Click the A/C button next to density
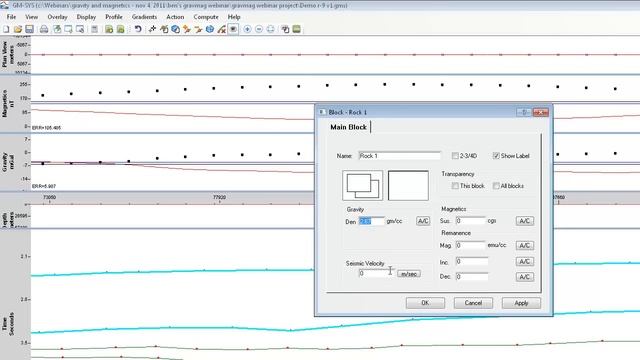Image resolution: width=640 pixels, height=360 pixels. coord(423,221)
